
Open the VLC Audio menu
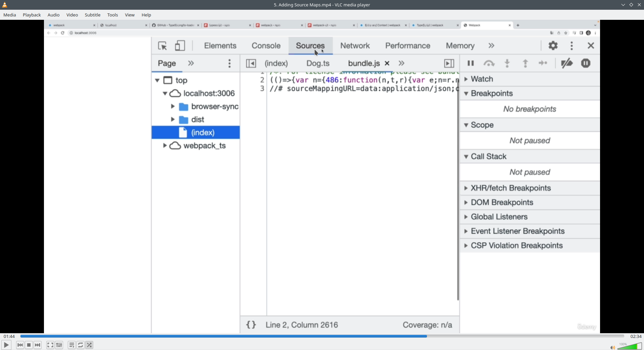53,15
